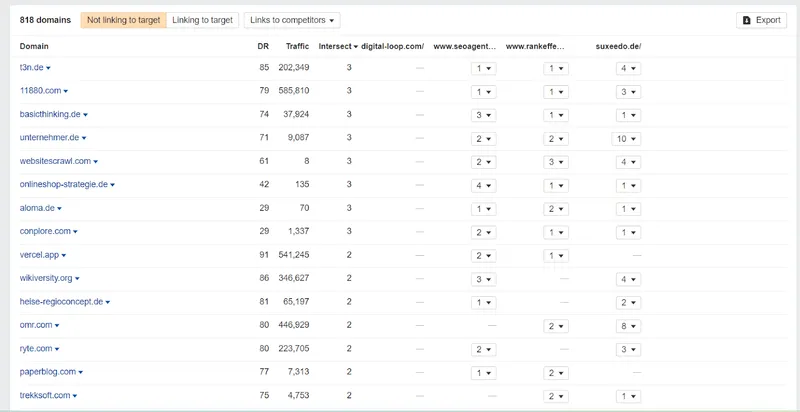Screen dimensions: 800x412
Task: Sort by the Intersect column header
Action: pos(338,46)
